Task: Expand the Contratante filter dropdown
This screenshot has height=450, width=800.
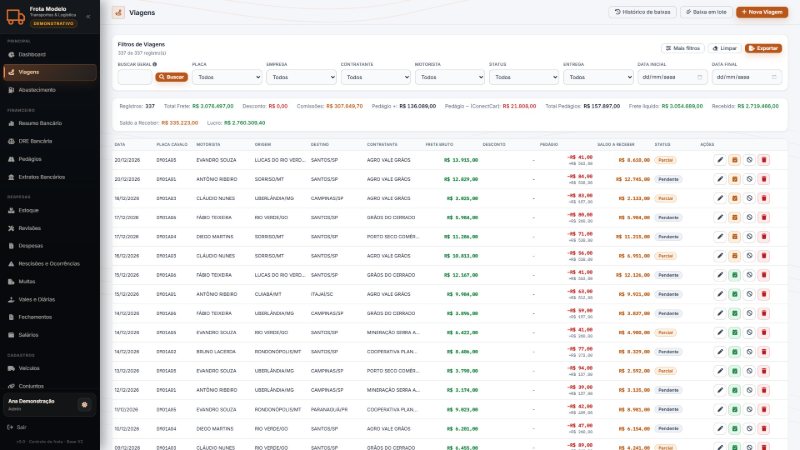Action: [x=376, y=77]
